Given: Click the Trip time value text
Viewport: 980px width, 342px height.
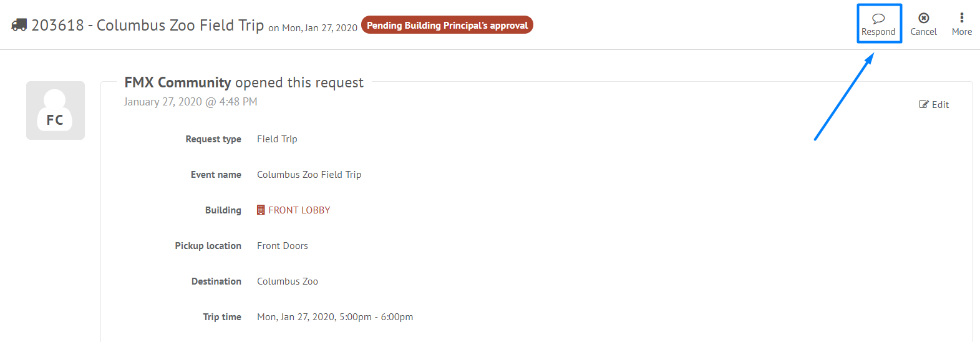Looking at the screenshot, I should 335,317.
